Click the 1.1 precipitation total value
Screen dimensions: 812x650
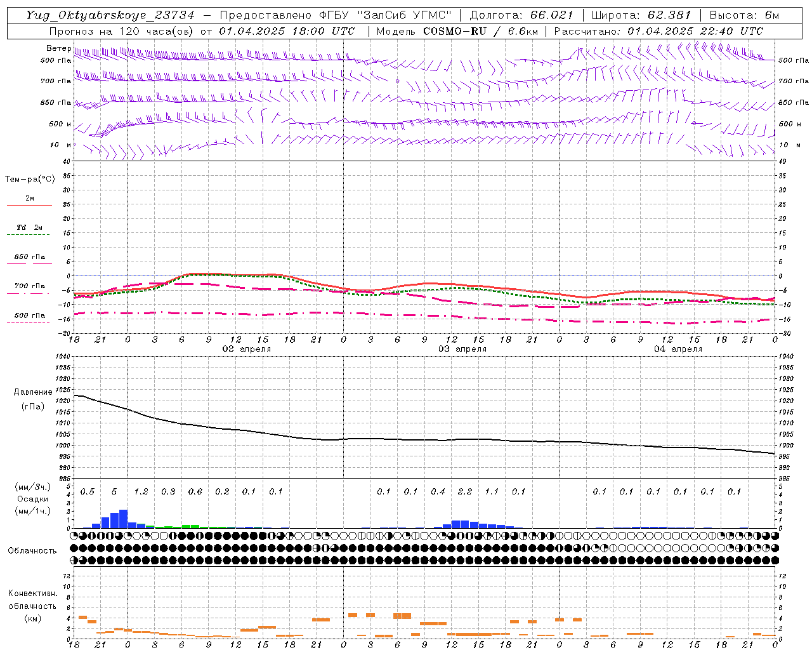492,492
